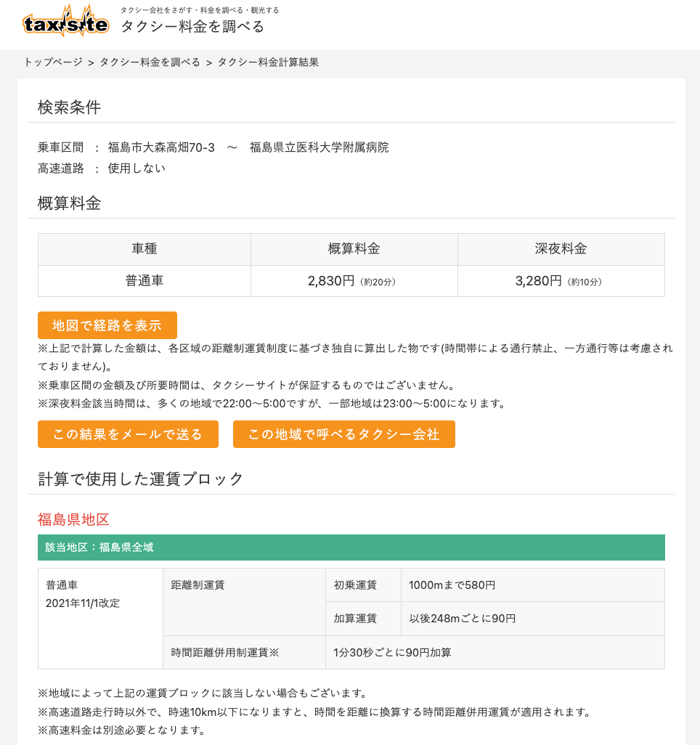Image resolution: width=700 pixels, height=745 pixels.
Task: Click the note 高速料金は別途必要となります
Action: pyautogui.click(x=122, y=730)
